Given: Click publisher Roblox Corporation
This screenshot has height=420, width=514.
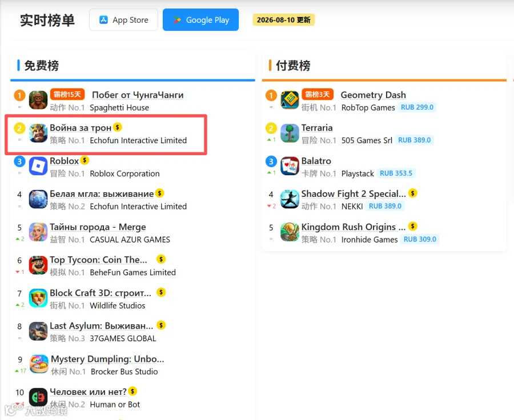Looking at the screenshot, I should point(125,173).
